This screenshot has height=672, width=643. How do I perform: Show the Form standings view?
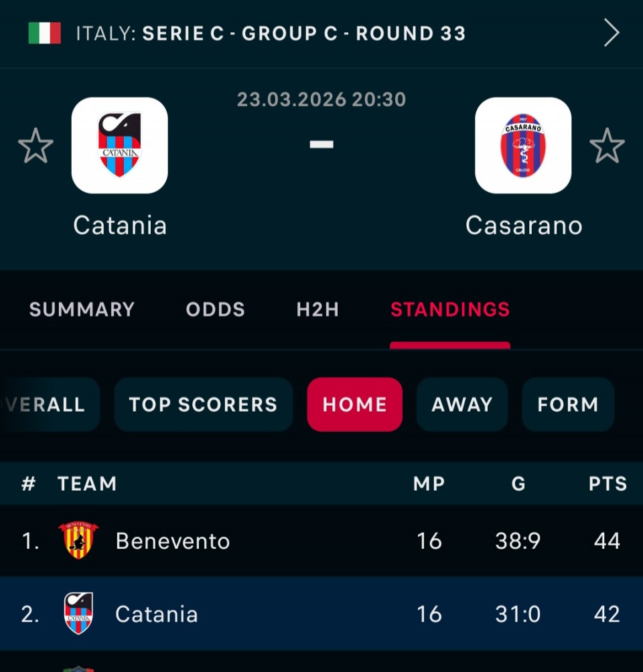click(567, 404)
